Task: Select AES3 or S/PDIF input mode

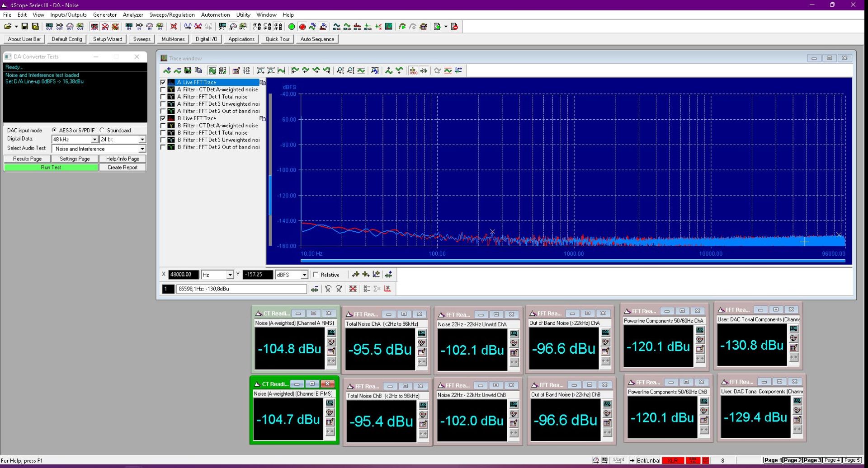Action: pyautogui.click(x=54, y=130)
